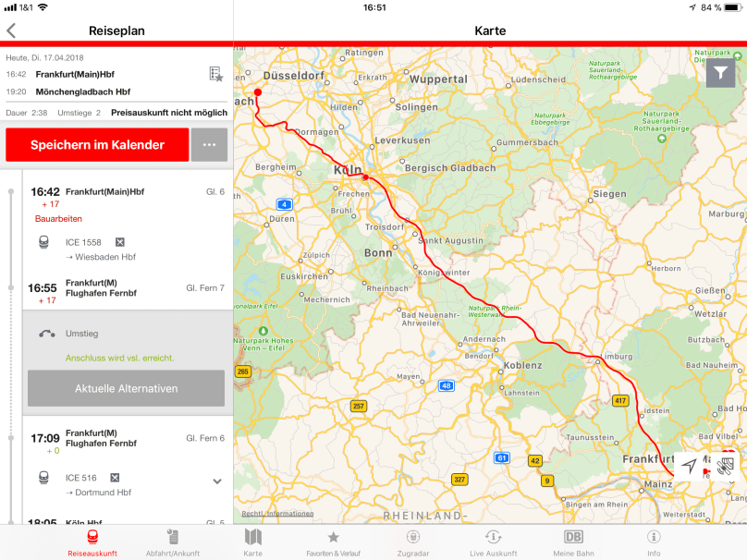This screenshot has width=747, height=560.
Task: Tap the back arrow in Reiseplan header
Action: [x=11, y=30]
